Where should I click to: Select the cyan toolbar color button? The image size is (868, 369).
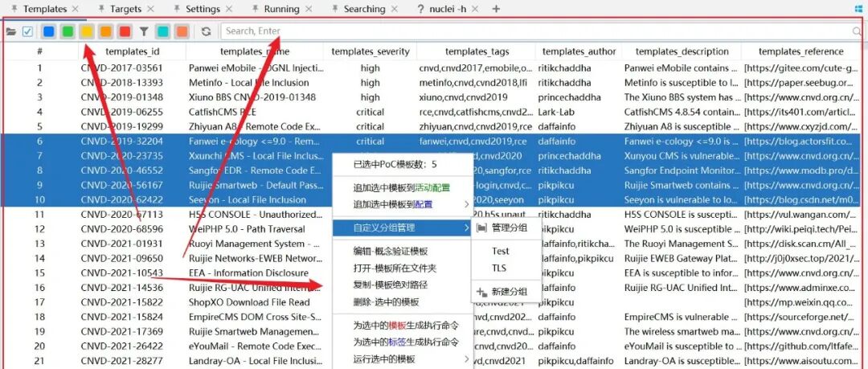162,31
